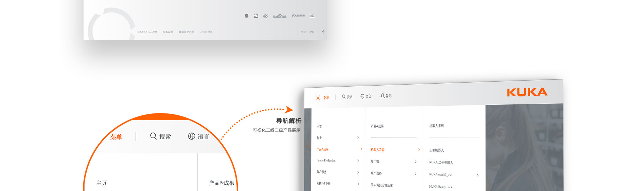This screenshot has width=644, height=191.
Task: Click the scroll-to-top arrow in the footer
Action: point(323,32)
